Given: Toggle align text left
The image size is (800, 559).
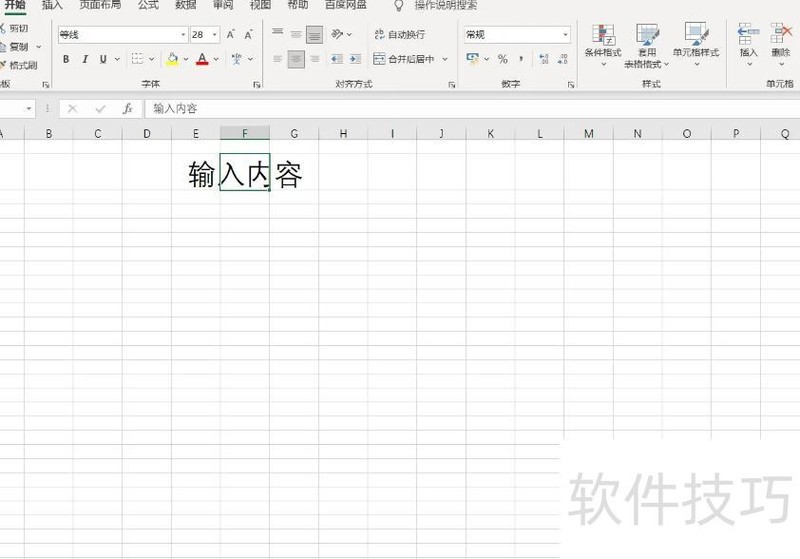Looking at the screenshot, I should [278, 59].
